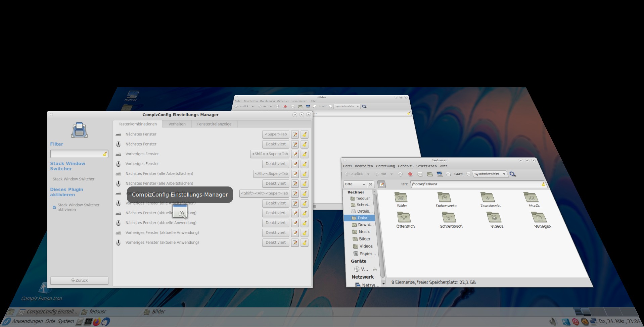Open the home folder icon in the fedousr toolbar
The width and height of the screenshot is (644, 327).
click(x=429, y=174)
